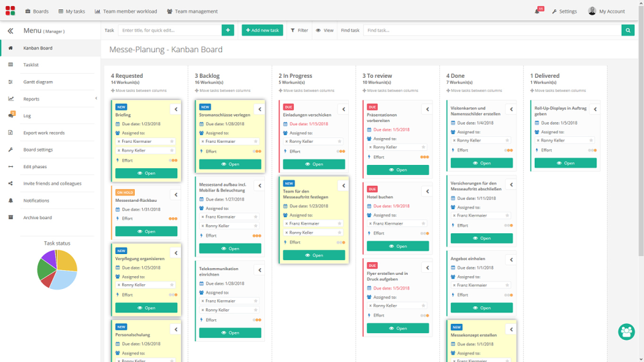Collapse the sidebar menu with double-arrow icon
Image resolution: width=644 pixels, height=362 pixels.
tap(10, 31)
